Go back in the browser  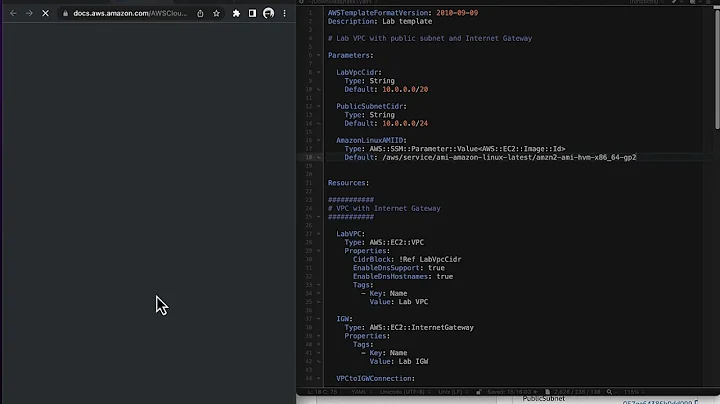(13, 13)
